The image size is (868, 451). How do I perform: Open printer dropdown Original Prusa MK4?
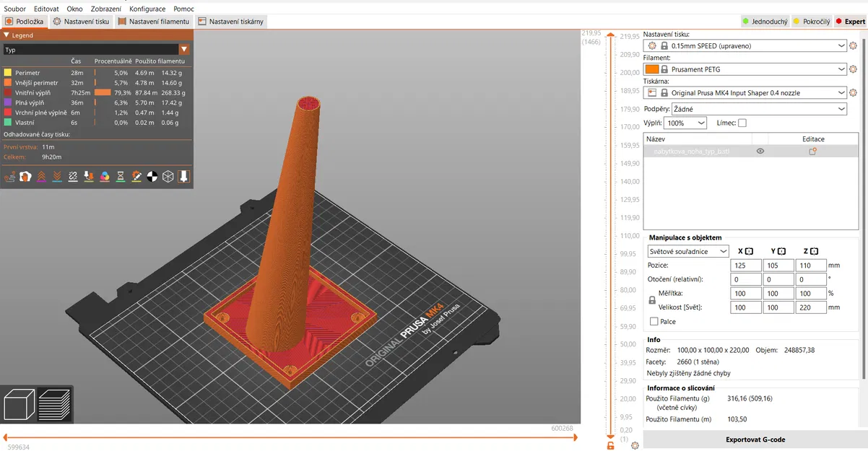(x=747, y=93)
